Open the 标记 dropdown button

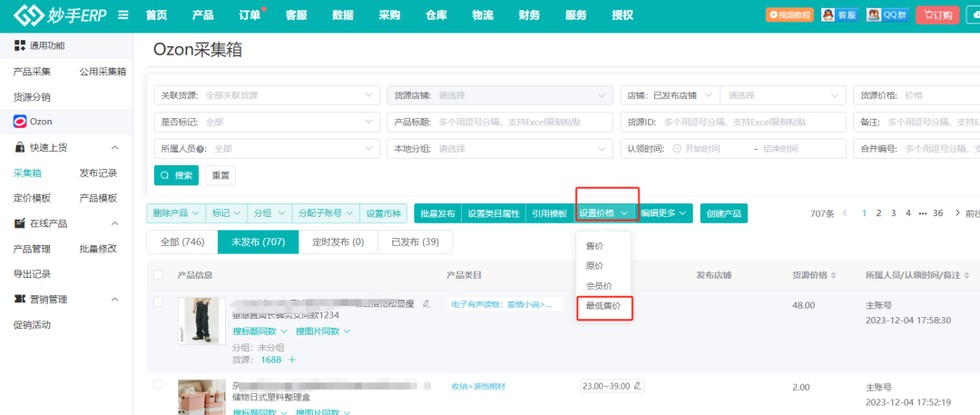coord(226,213)
